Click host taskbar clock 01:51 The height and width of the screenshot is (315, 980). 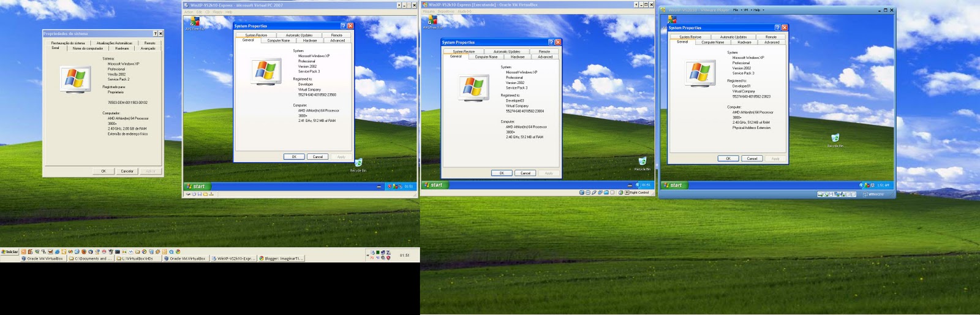tap(404, 255)
